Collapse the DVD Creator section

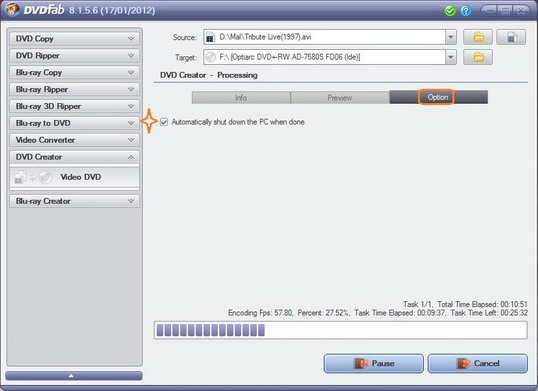(74, 157)
